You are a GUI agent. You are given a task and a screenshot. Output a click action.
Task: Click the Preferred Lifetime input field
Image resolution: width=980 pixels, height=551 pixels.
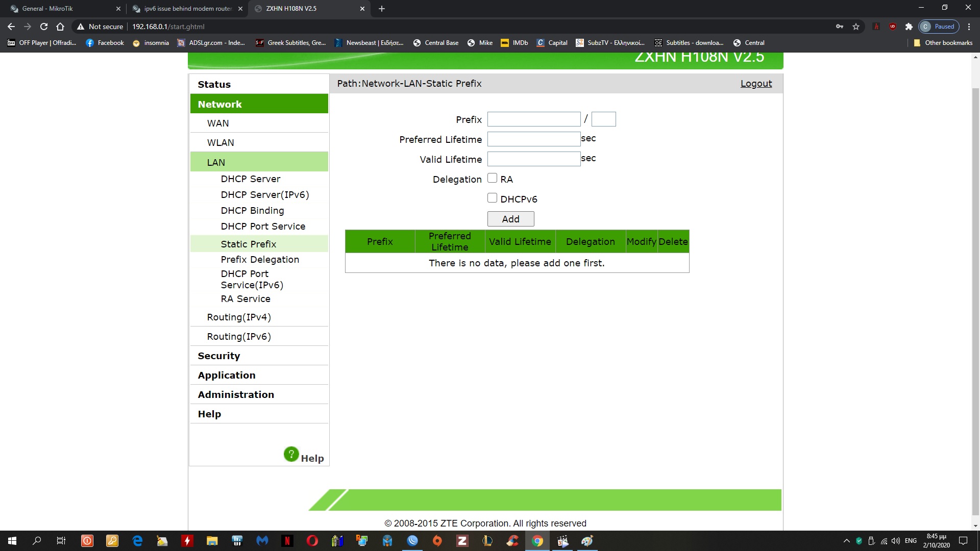point(533,139)
